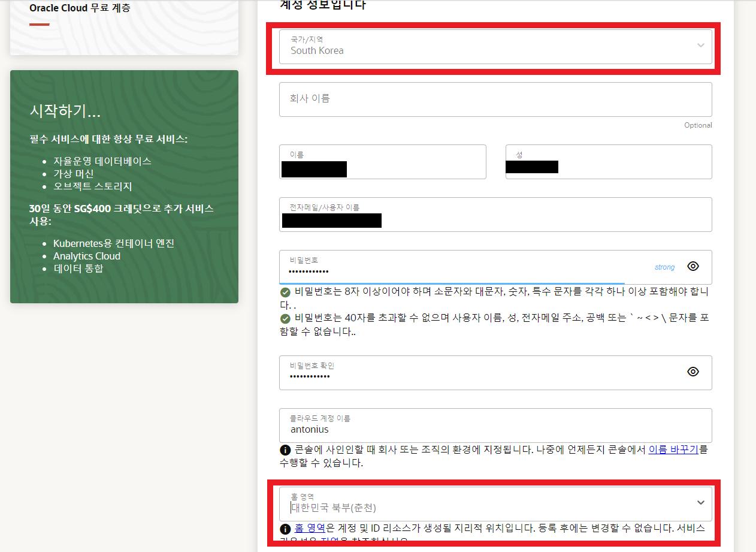The width and height of the screenshot is (756, 552).
Task: Click 필수 서비스에 대한 항상 무료 서비스 text
Action: (x=108, y=139)
